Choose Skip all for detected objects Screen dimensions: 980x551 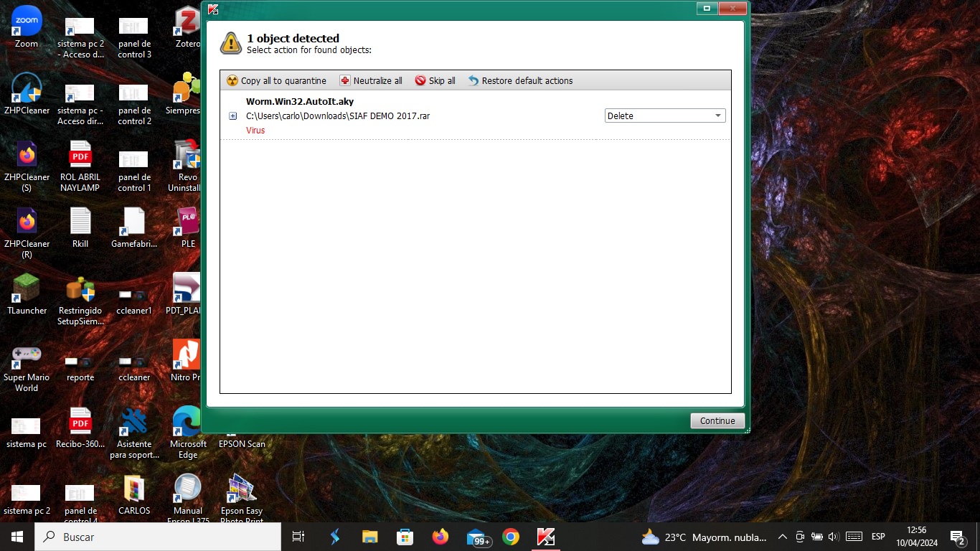point(435,80)
